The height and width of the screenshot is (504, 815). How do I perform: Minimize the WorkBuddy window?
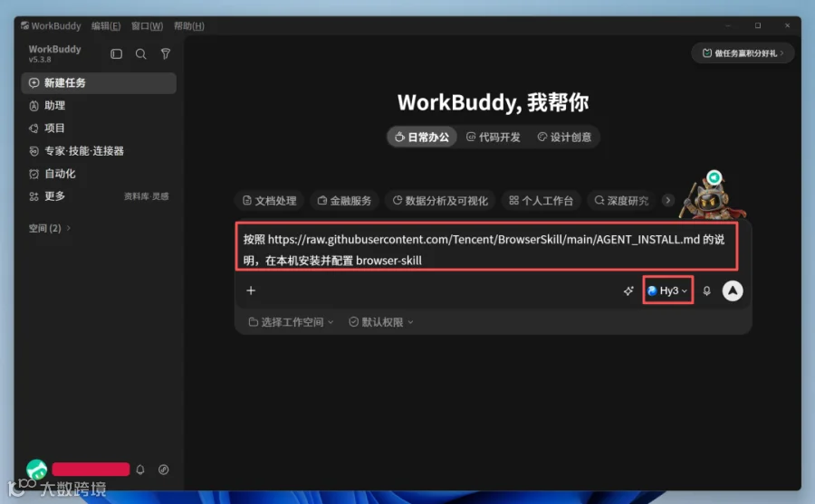pyautogui.click(x=728, y=25)
